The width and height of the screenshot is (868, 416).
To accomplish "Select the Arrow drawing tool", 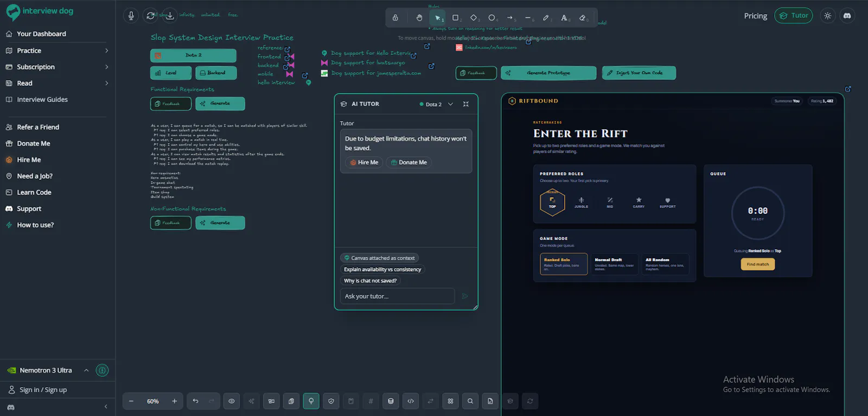I will [x=510, y=18].
